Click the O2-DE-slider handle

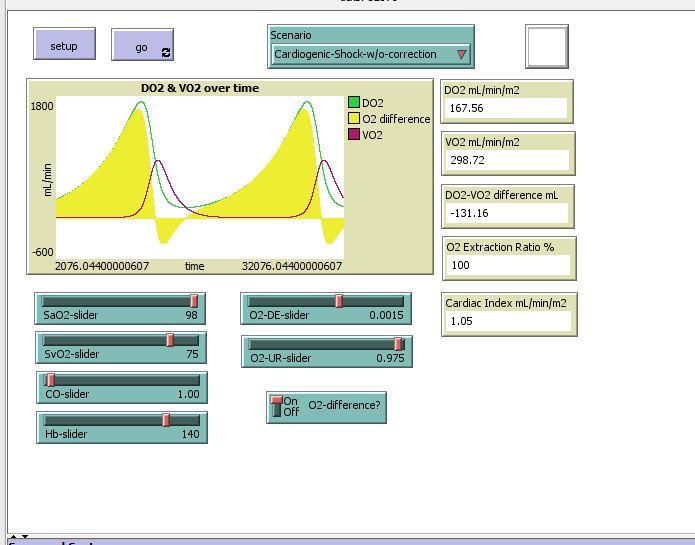click(x=339, y=301)
